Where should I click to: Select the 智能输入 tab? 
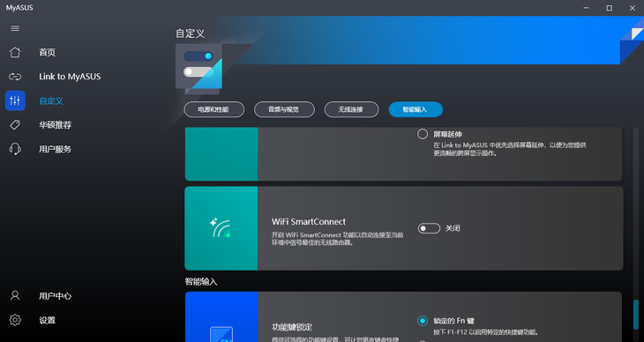coord(416,109)
